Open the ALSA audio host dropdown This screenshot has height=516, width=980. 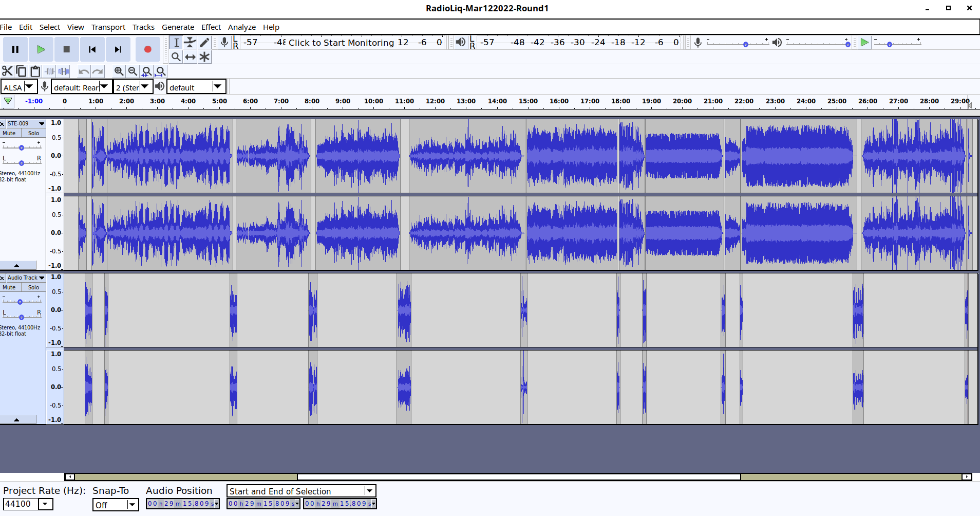pos(19,87)
